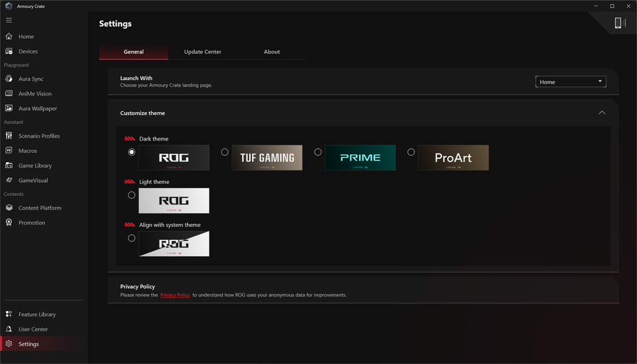Viewport: 637px width, 364px height.
Task: Click the User Center icon
Action: [x=9, y=329]
